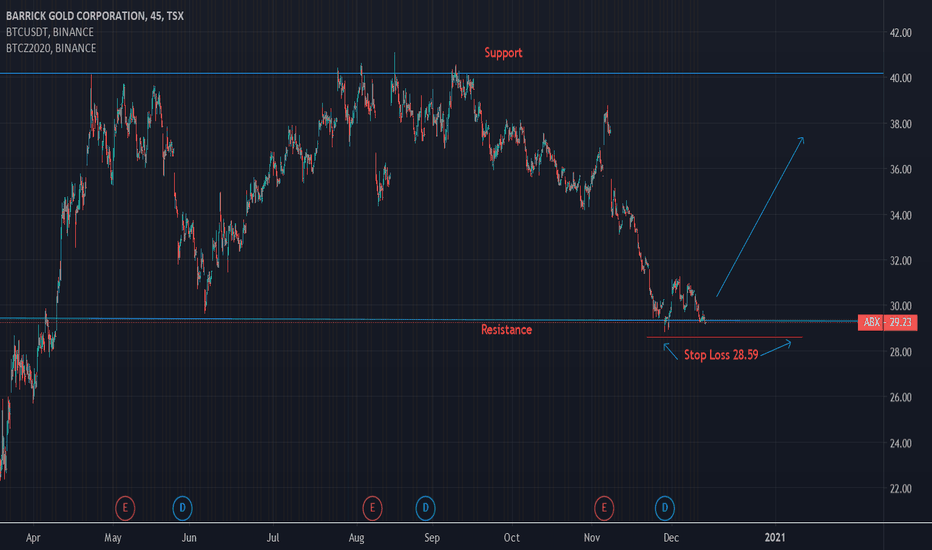Click the May earnings E marker
The image size is (932, 550).
point(125,508)
